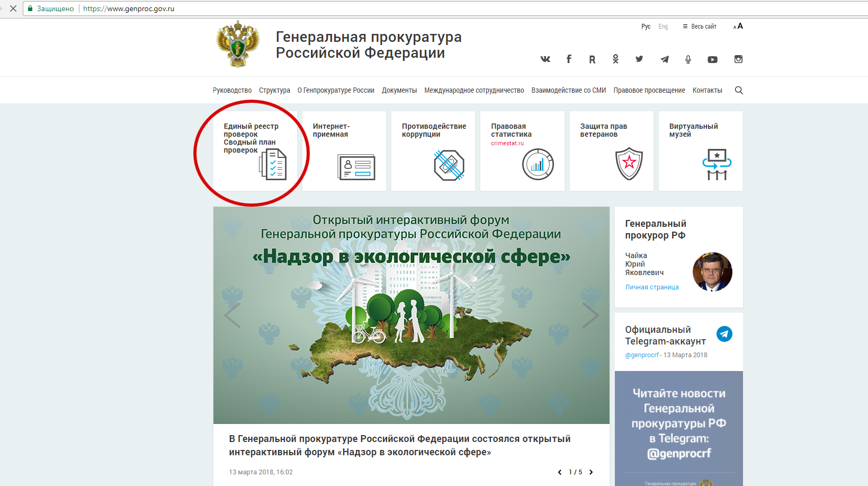Click the Twitter bird icon
Screen dimensions: 868x486
pyautogui.click(x=639, y=59)
